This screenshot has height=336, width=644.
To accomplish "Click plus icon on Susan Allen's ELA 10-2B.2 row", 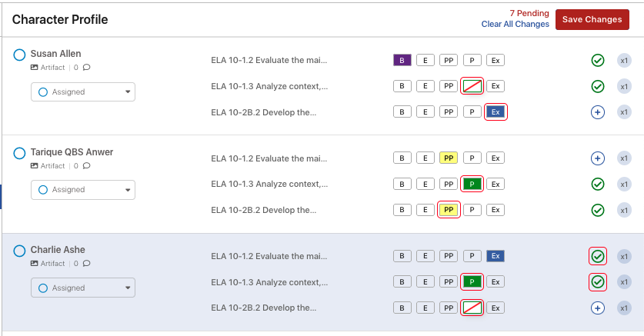I will 598,112.
